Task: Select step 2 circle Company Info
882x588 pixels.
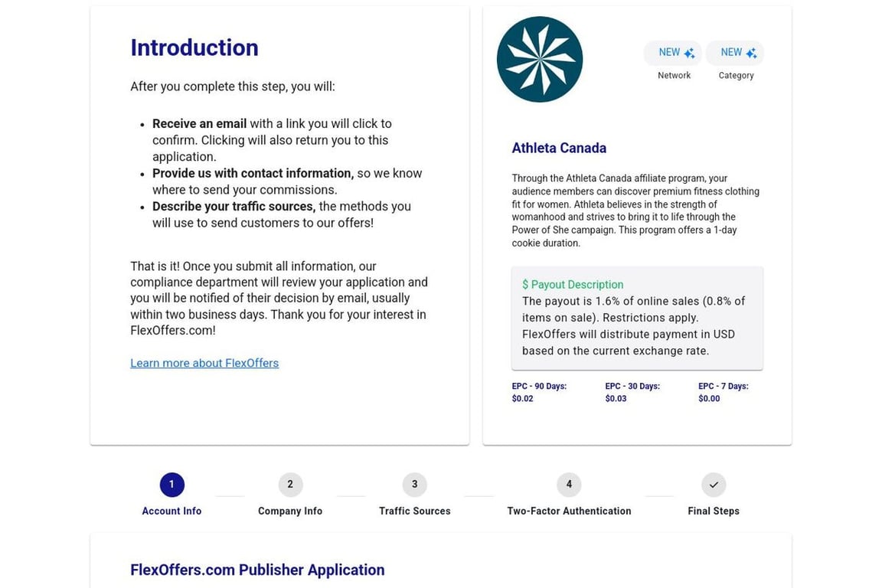Action: [x=290, y=485]
